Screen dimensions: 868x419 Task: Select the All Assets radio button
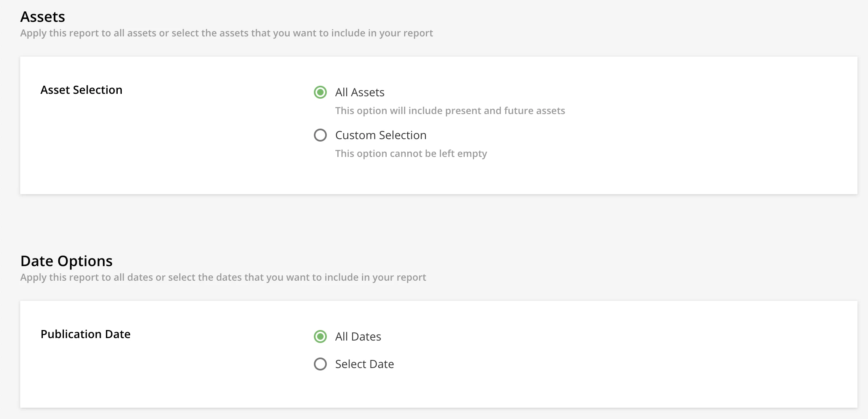pyautogui.click(x=320, y=92)
